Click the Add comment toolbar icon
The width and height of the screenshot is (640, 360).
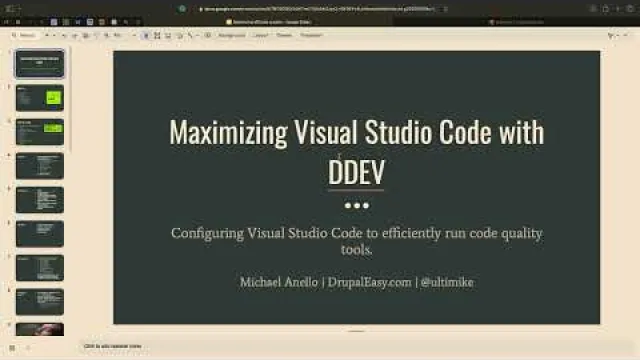(208, 36)
